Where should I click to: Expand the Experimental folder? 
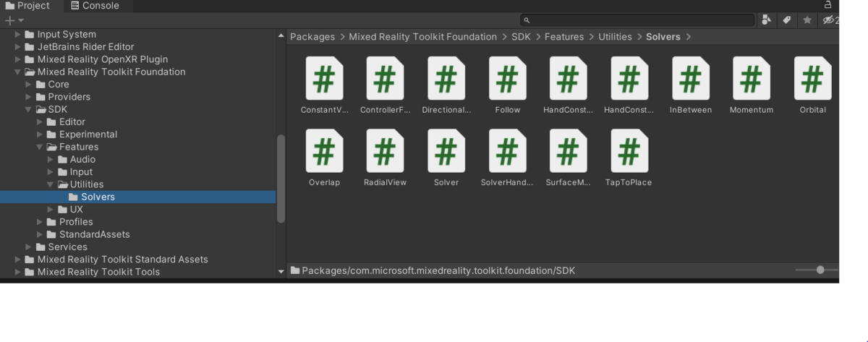[40, 134]
